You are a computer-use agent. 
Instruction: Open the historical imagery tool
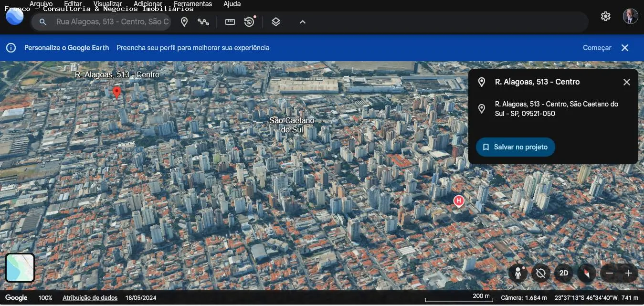(x=250, y=22)
